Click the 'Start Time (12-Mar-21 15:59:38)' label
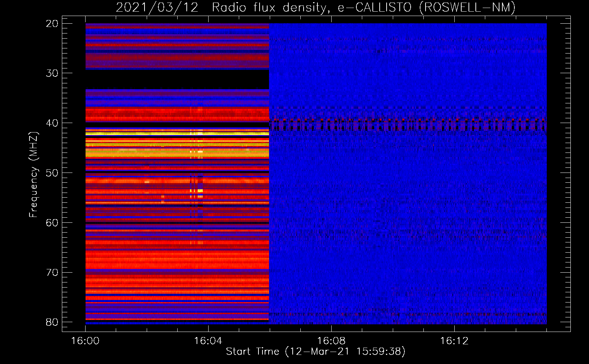Image resolution: width=589 pixels, height=364 pixels. point(316,352)
